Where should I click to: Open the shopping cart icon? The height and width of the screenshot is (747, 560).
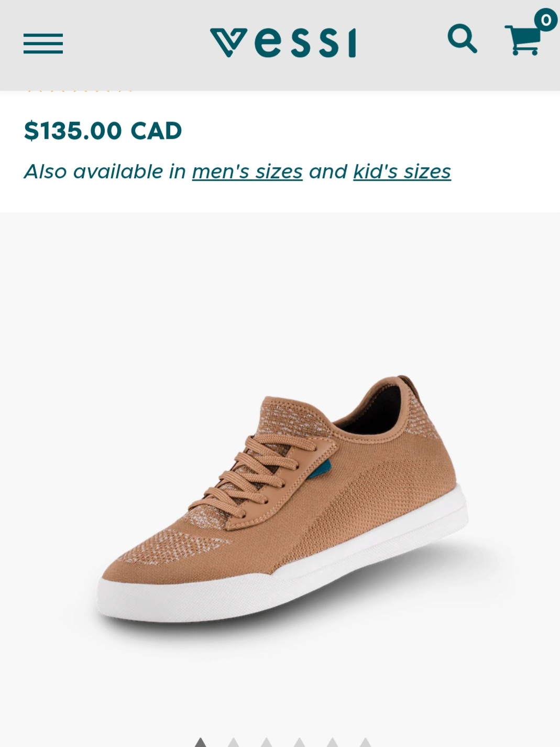[x=523, y=40]
